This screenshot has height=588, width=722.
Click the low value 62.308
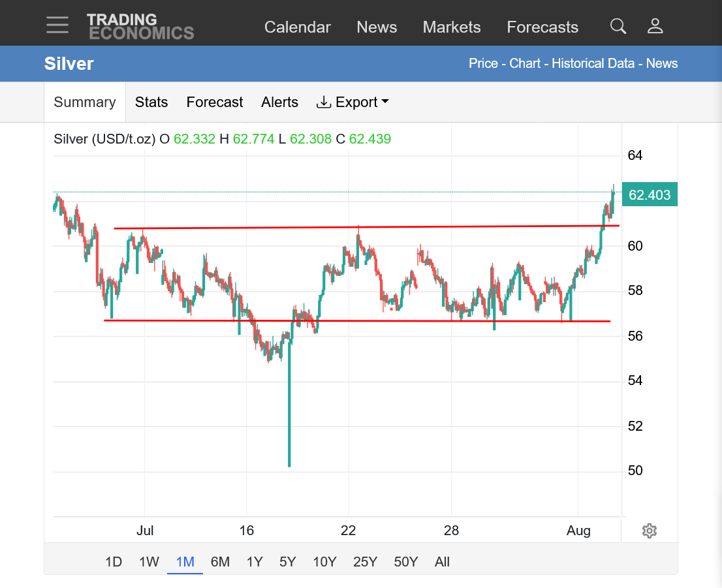(310, 138)
